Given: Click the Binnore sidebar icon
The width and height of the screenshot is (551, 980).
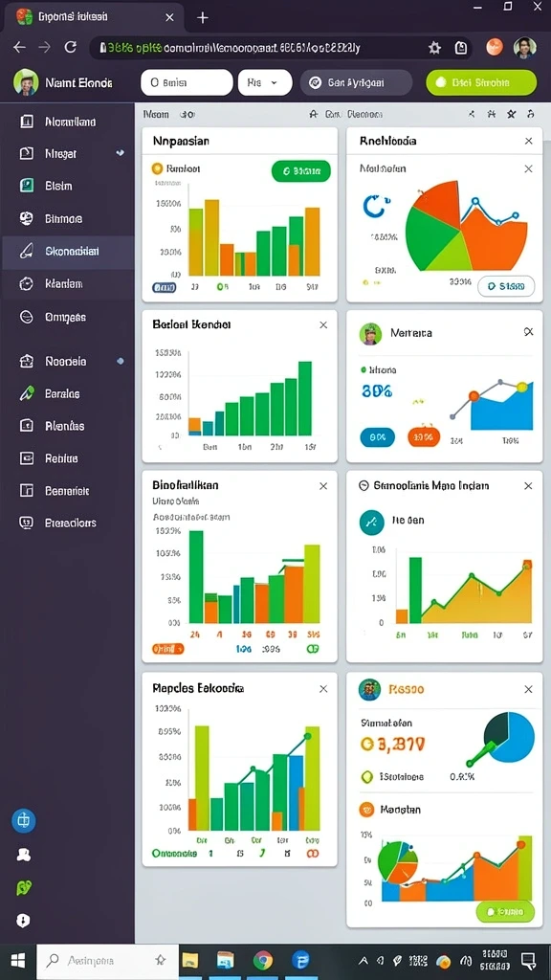Looking at the screenshot, I should click(x=26, y=218).
